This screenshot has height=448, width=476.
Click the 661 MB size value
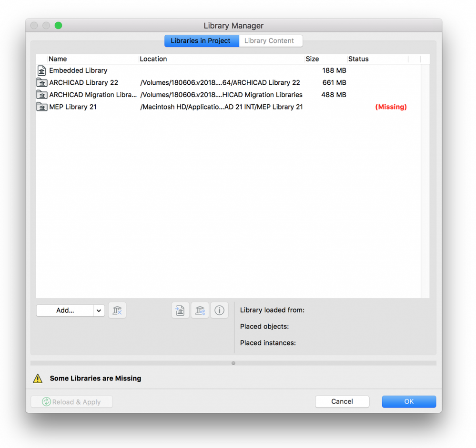334,82
